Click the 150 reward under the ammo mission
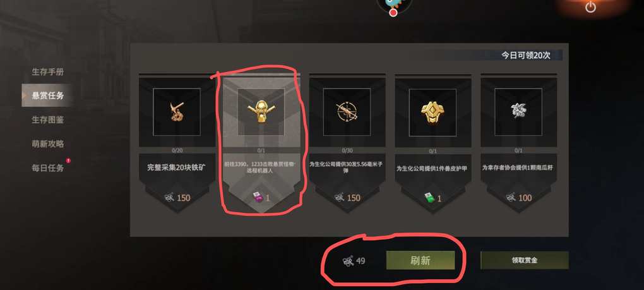The image size is (644, 290). point(347,198)
